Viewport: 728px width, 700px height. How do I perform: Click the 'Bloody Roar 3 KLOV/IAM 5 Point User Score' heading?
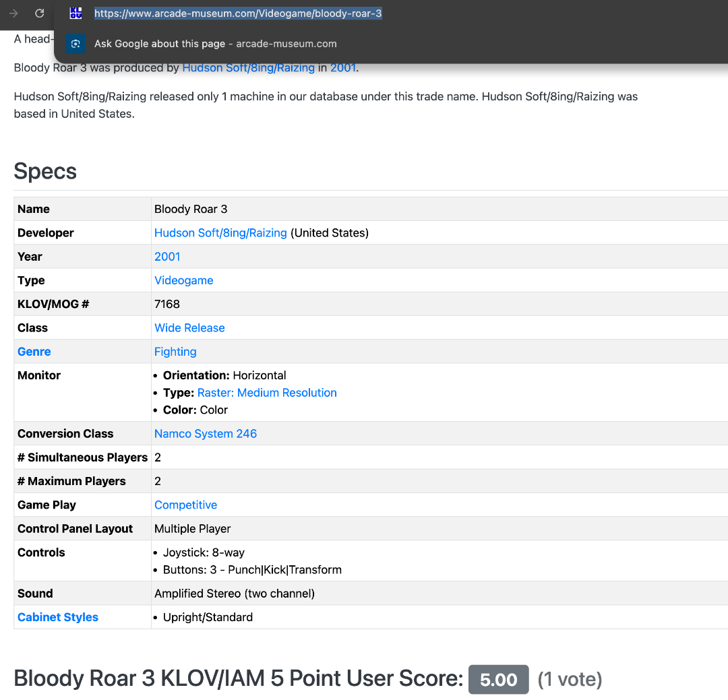click(239, 678)
